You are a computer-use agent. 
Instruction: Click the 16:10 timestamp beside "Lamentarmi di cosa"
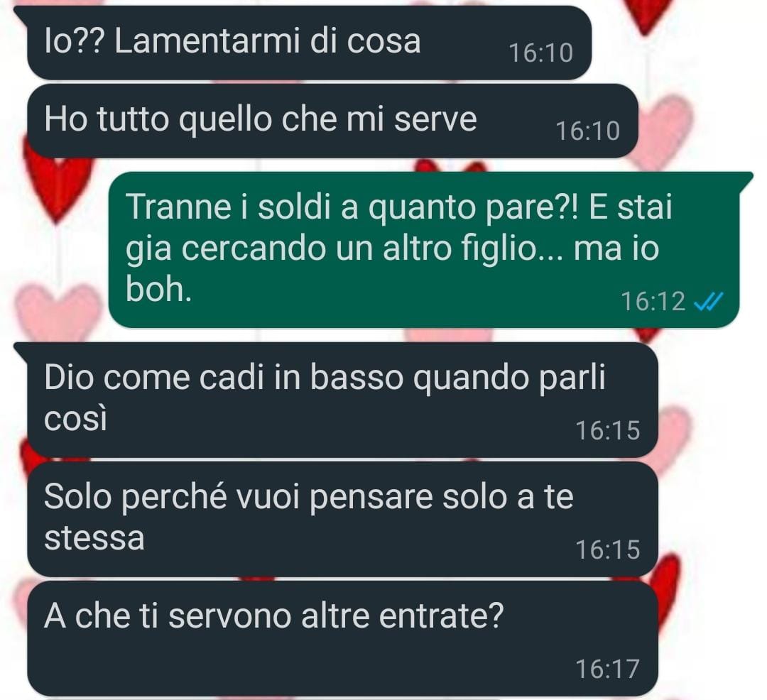point(541,53)
